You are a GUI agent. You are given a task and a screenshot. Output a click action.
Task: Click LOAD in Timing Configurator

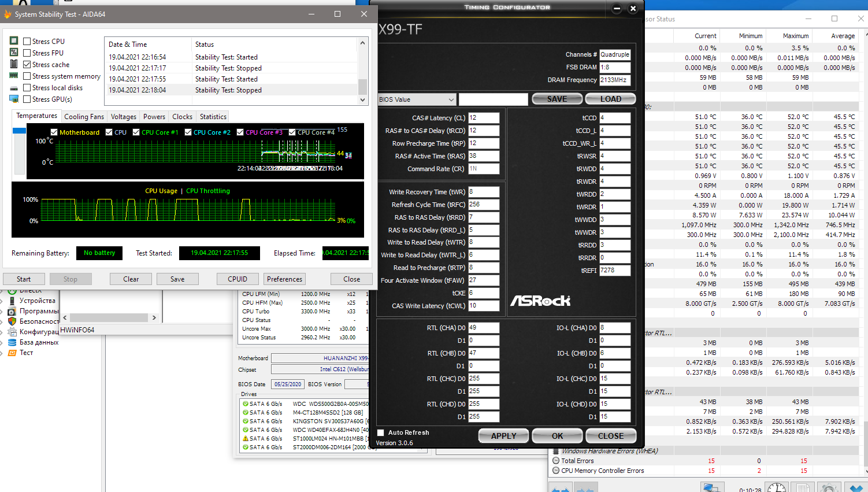click(x=611, y=99)
